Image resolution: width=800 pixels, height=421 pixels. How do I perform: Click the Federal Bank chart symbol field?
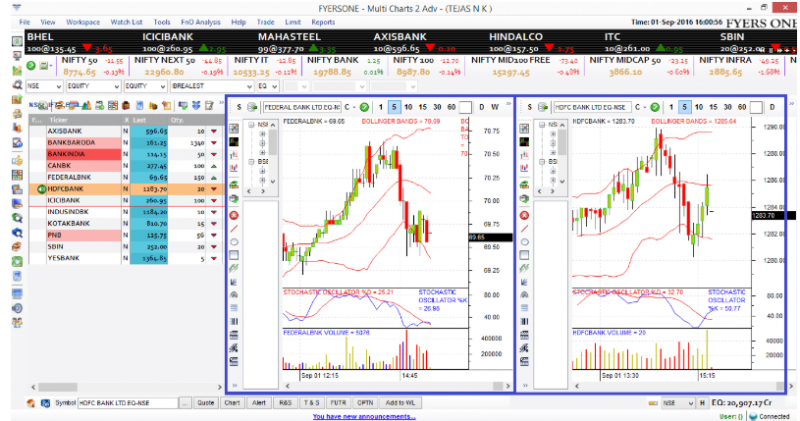(x=302, y=107)
